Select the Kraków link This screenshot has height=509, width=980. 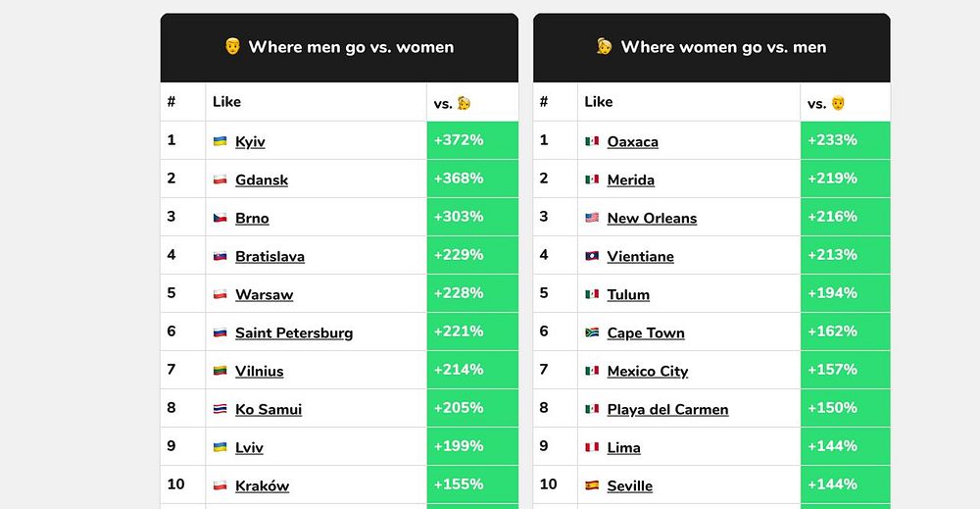point(262,485)
